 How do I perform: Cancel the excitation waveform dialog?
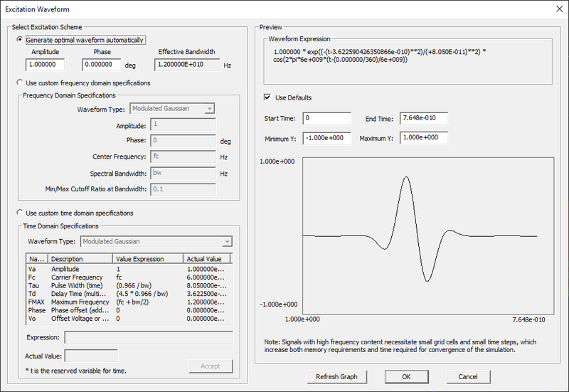(468, 376)
